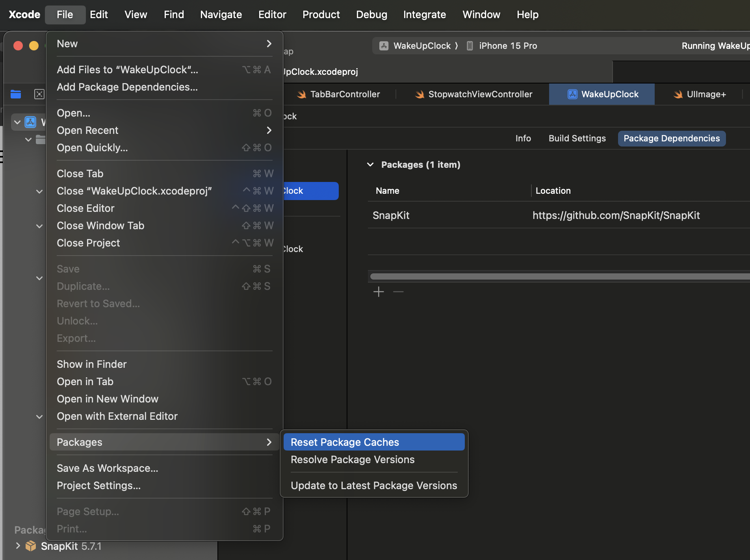Choose Show in Finder
Viewport: 750px width, 560px height.
coord(165,364)
